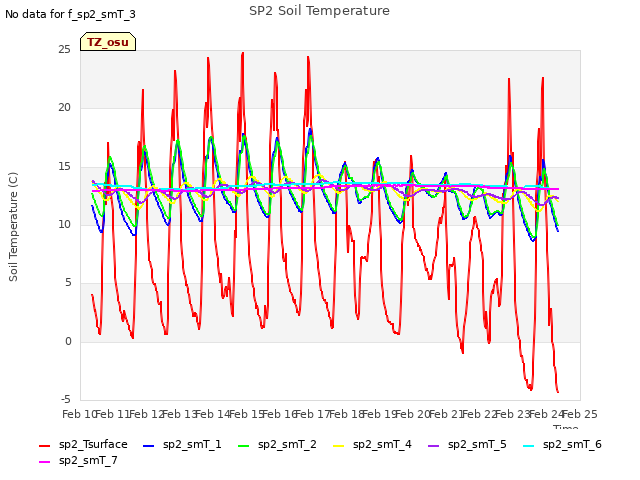Click the 25 y-axis tick label
Viewport: 640px width, 480px height.
64,50
